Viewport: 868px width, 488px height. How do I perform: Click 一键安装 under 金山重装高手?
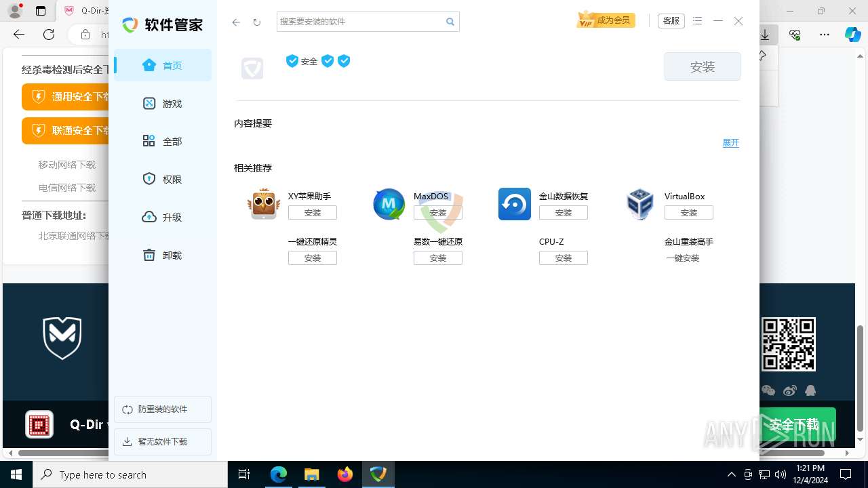click(x=682, y=258)
